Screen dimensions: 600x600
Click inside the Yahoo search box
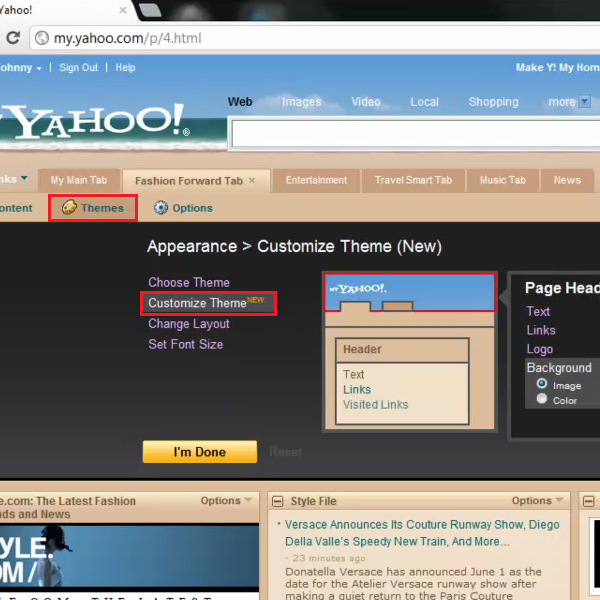415,133
